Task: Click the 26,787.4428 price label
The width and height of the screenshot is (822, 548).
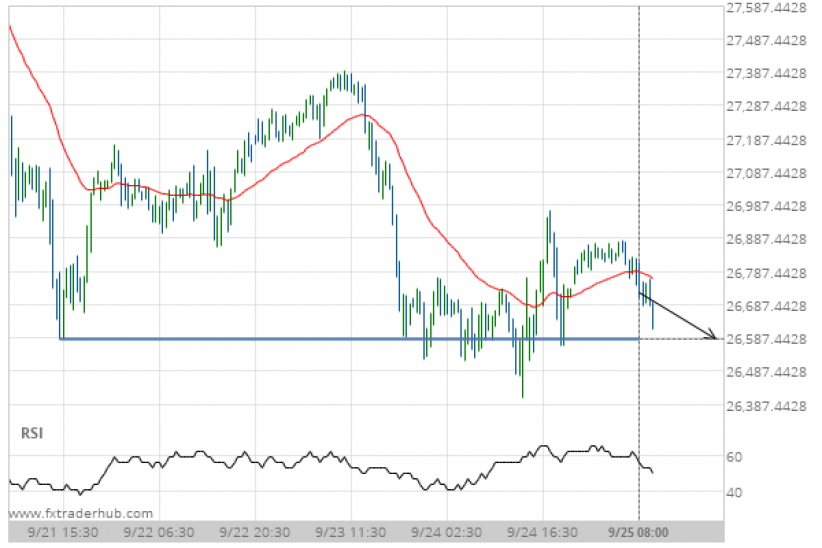Action: [x=766, y=273]
